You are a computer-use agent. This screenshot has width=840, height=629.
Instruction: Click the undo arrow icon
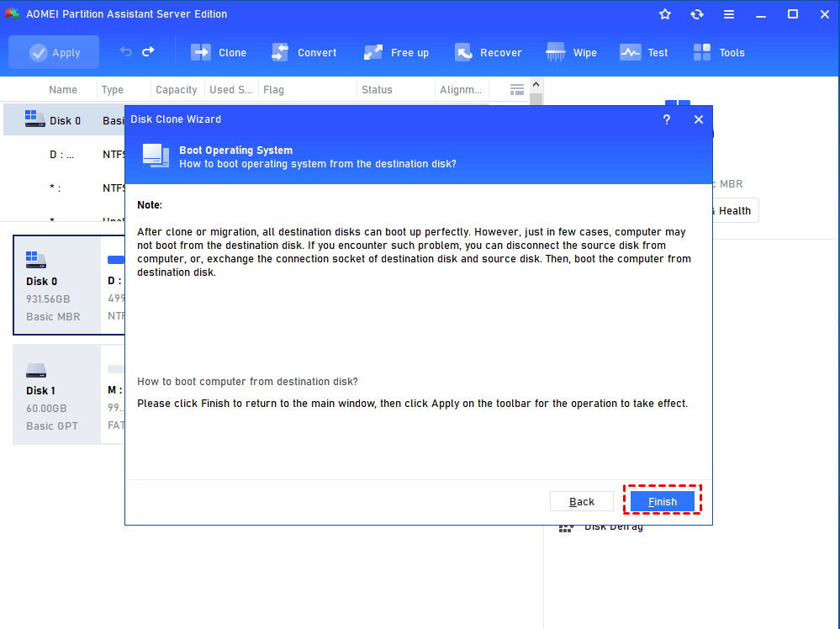pyautogui.click(x=126, y=52)
